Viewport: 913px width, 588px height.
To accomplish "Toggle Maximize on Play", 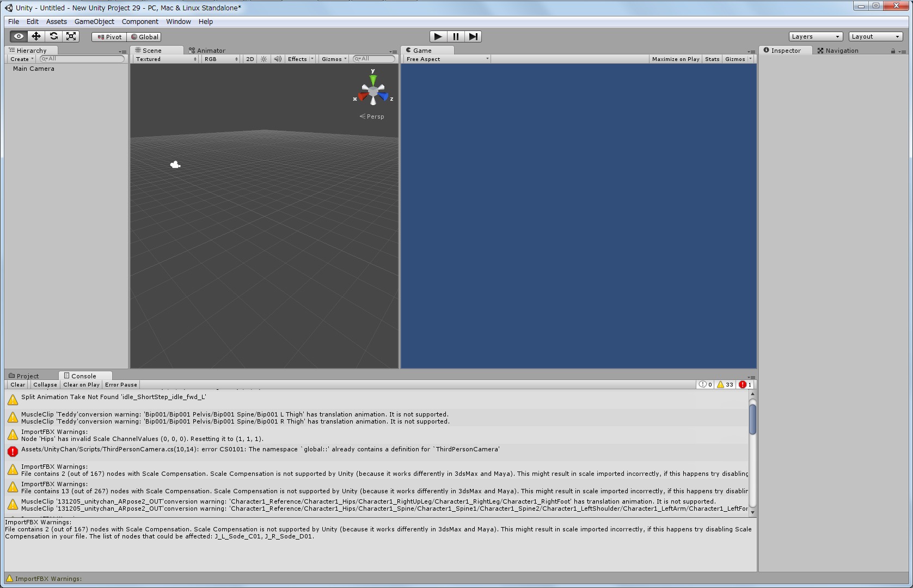I will (x=675, y=59).
